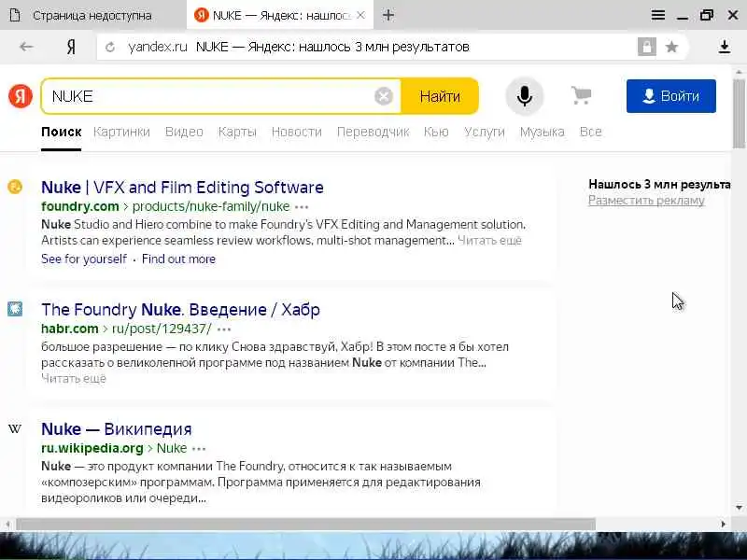This screenshot has height=560, width=747.
Task: Open the browser hamburger menu
Action: point(658,15)
